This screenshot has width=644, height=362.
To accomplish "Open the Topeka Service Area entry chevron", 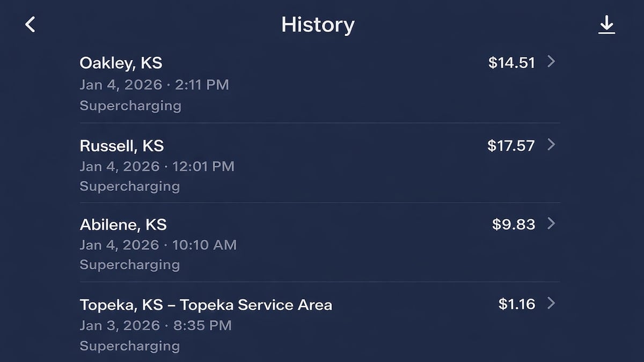I will [x=552, y=304].
